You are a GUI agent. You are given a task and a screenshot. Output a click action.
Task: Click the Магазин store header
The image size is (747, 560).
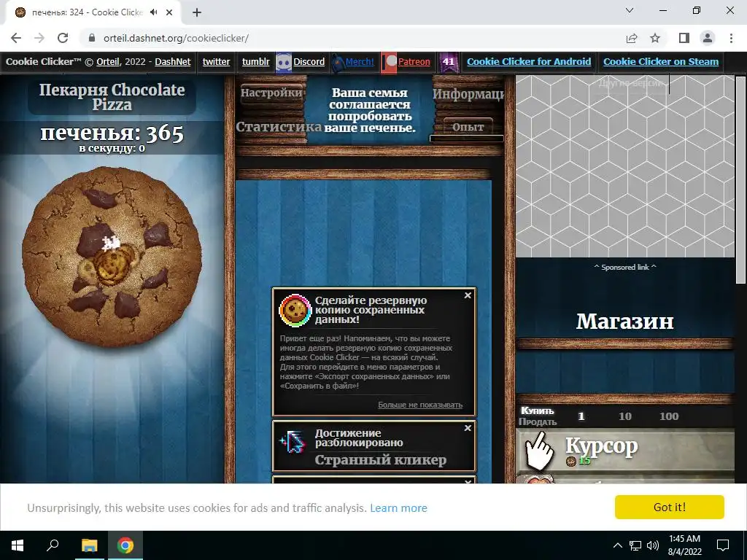pyautogui.click(x=624, y=322)
